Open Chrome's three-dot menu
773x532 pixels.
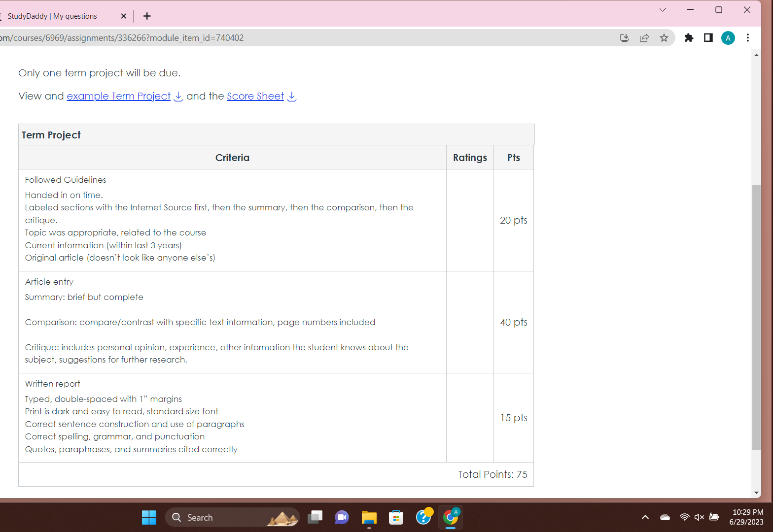(x=748, y=38)
